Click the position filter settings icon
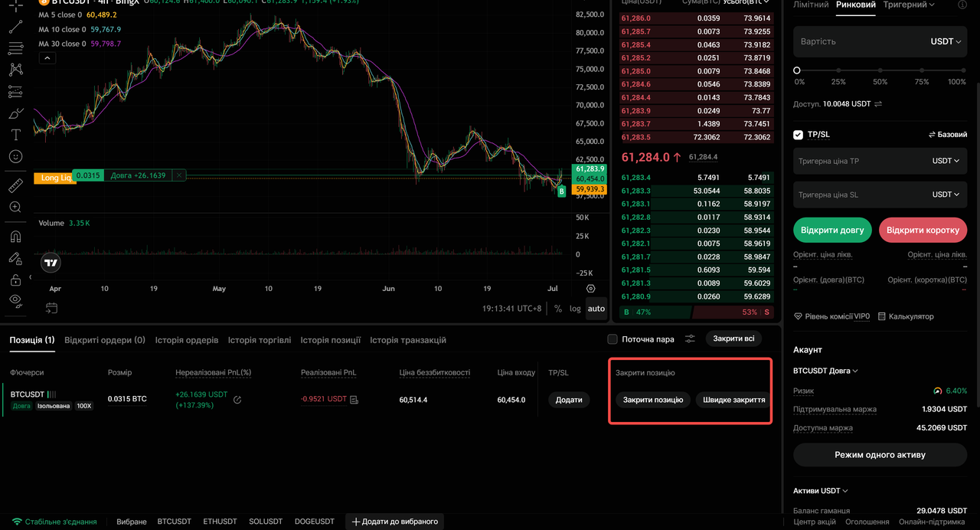The height and width of the screenshot is (530, 980). click(x=690, y=339)
